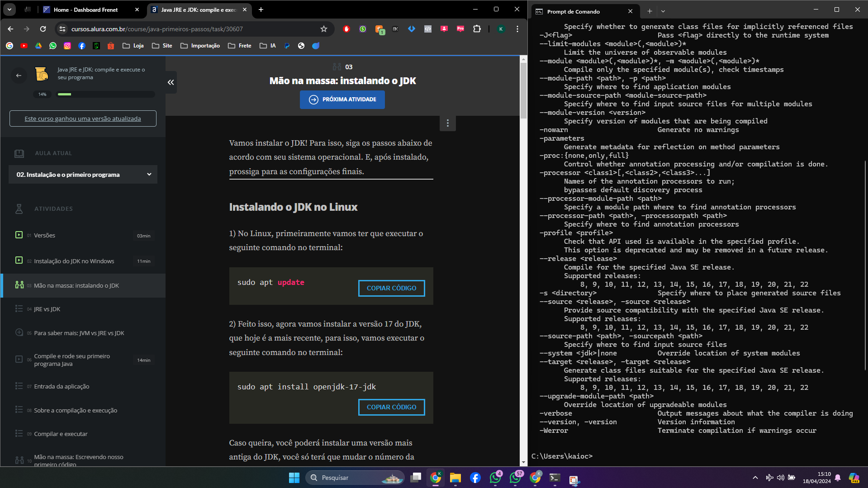Open the Chrome tab search dropdown
The height and width of the screenshot is (488, 868).
coord(9,9)
